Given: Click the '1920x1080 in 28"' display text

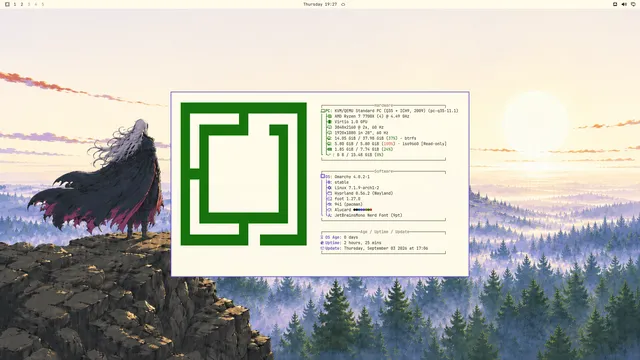Looking at the screenshot, I should click(353, 133).
